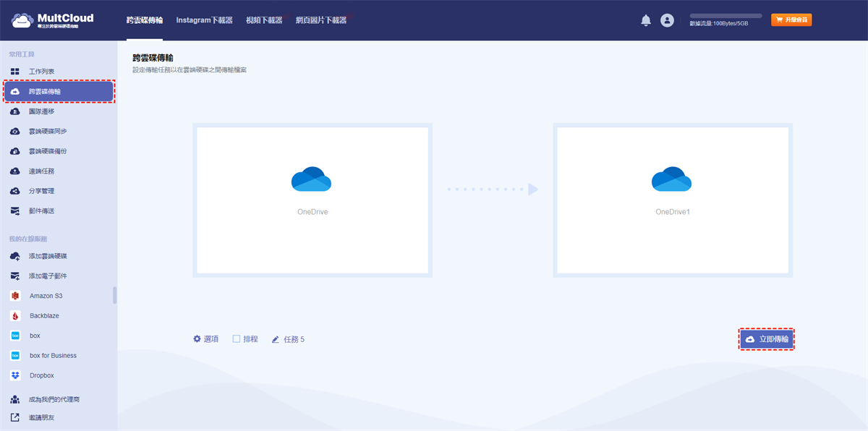Click the MultCloud logo

tap(52, 20)
